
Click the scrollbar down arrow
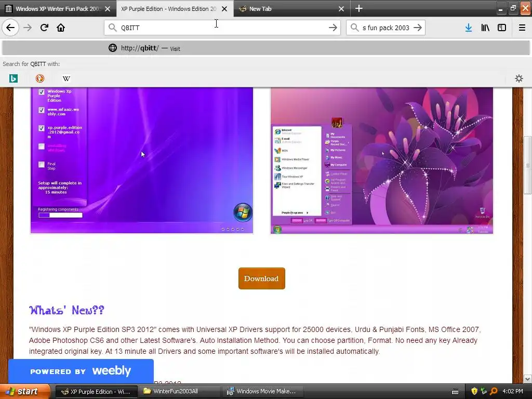(x=527, y=379)
